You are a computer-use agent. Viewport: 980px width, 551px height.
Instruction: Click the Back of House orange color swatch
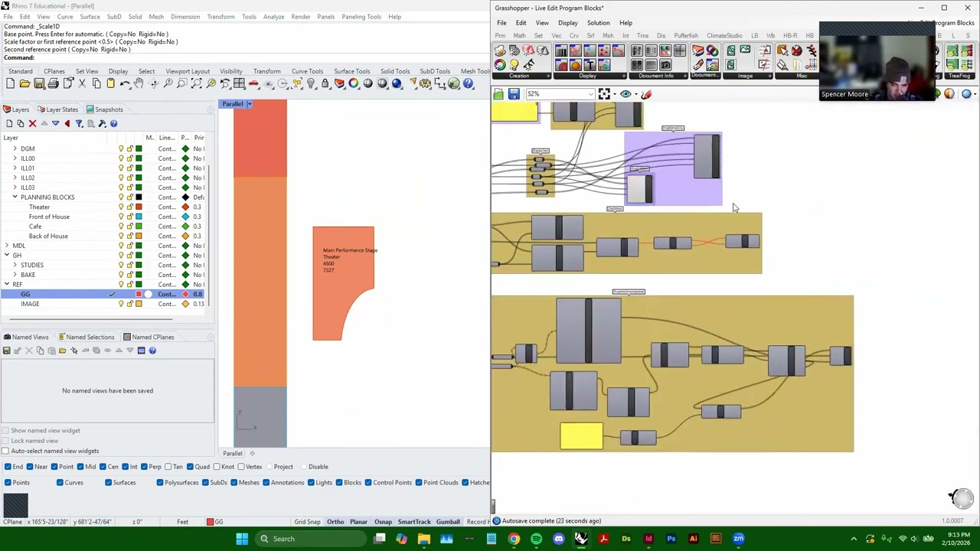[x=139, y=236]
